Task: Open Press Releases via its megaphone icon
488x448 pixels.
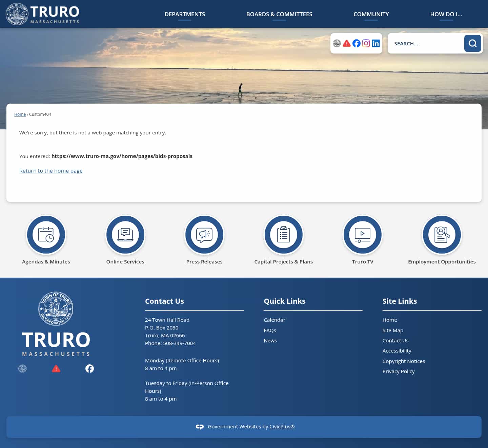Action: [204, 235]
